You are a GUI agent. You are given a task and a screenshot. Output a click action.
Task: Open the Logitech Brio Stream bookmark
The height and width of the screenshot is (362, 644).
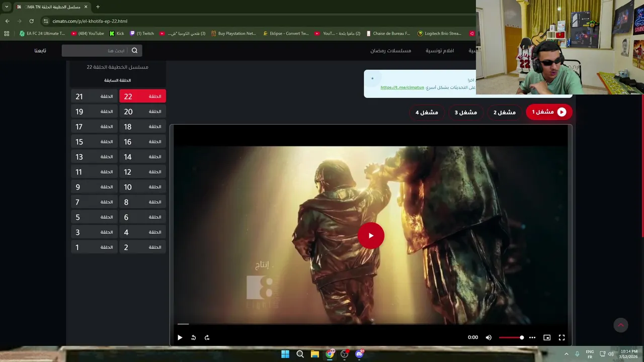coord(439,34)
